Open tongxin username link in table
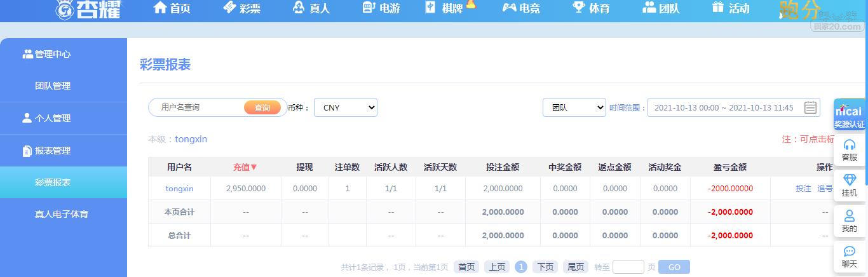Image resolution: width=868 pixels, height=277 pixels. (179, 189)
